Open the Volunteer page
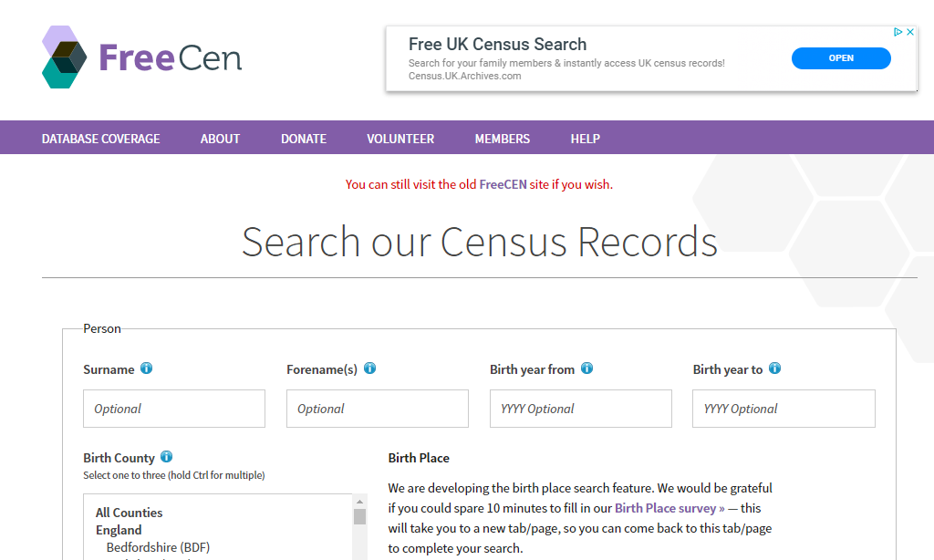Screen dimensions: 934x560 pos(400,139)
